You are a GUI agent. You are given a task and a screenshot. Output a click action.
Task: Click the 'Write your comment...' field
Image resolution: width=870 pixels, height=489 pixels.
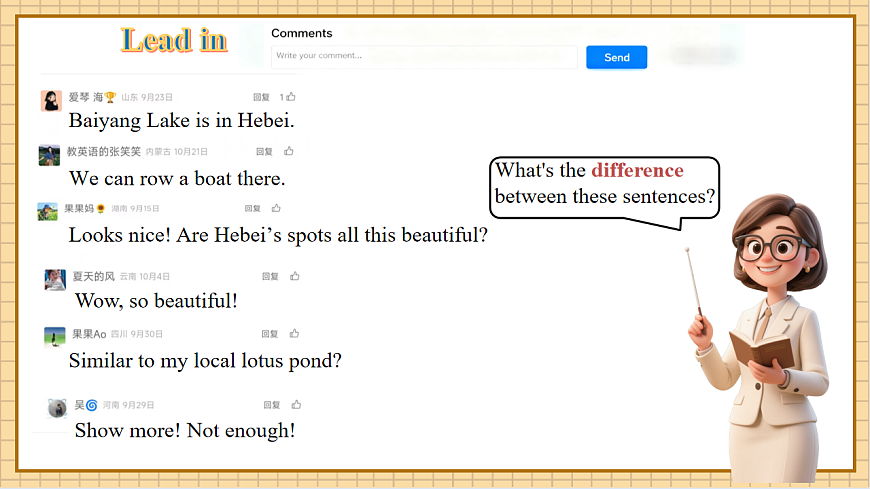424,56
